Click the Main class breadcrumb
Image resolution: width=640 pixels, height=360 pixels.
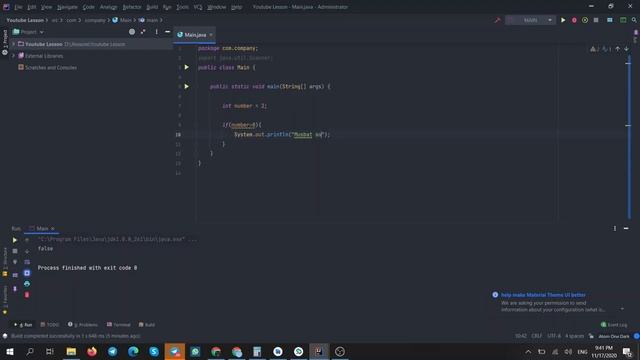122,20
